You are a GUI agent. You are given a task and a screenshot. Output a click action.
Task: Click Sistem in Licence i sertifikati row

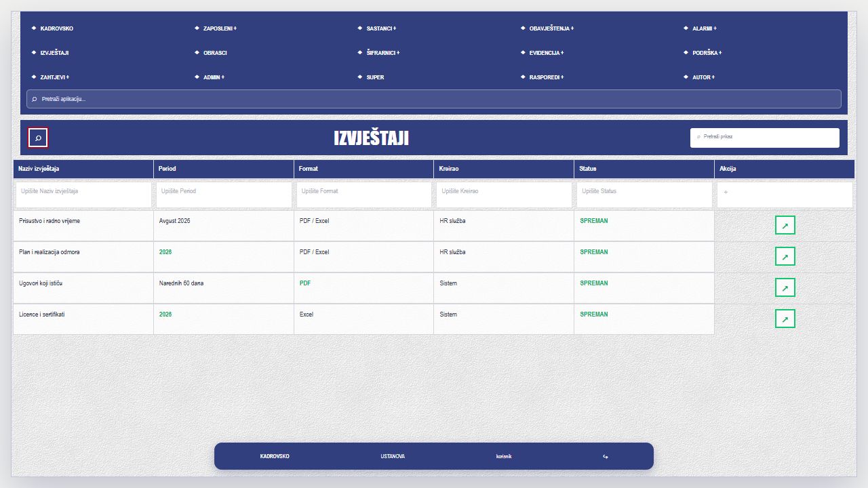click(x=448, y=314)
